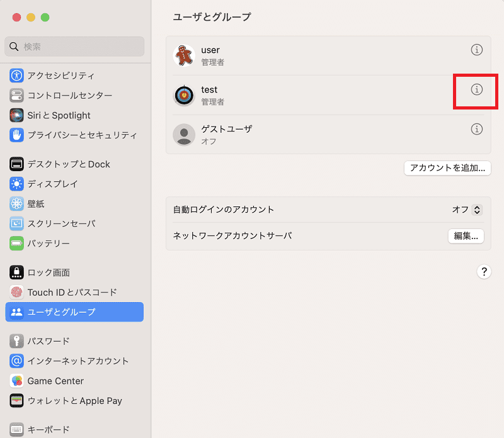Select Touch ID とパスコード label

coord(72,292)
